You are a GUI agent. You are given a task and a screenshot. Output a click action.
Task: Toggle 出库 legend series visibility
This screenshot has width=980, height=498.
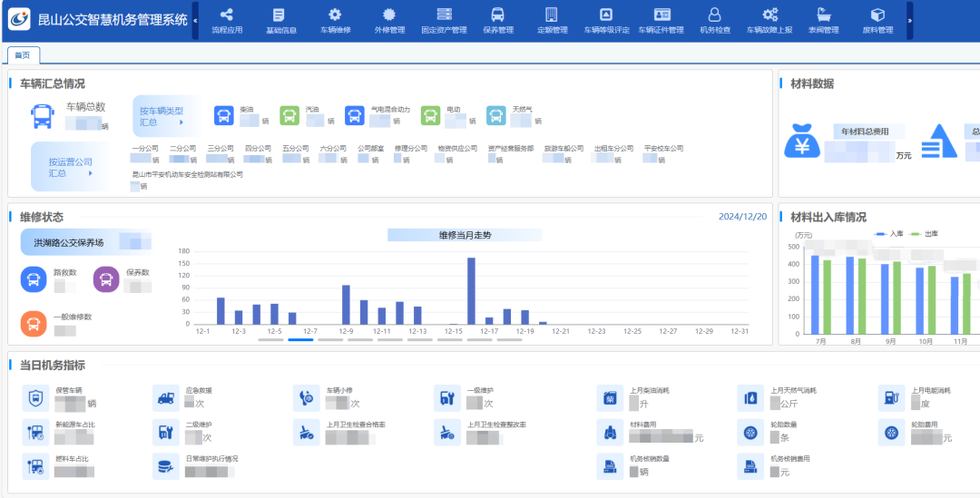click(925, 234)
